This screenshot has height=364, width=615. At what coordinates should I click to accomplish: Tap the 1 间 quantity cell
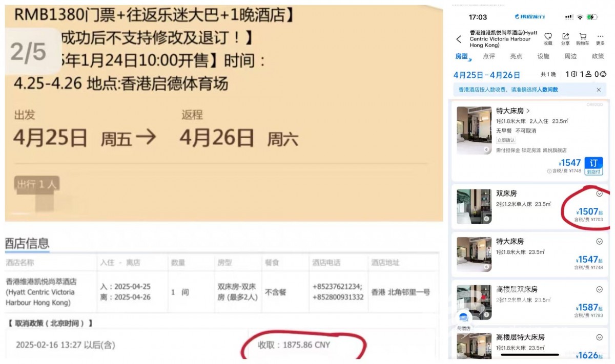tap(179, 292)
